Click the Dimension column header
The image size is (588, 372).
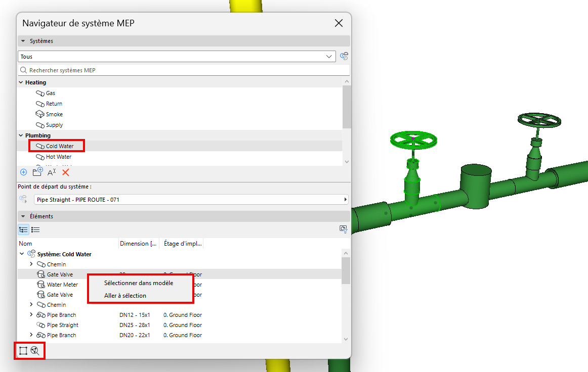(x=139, y=244)
